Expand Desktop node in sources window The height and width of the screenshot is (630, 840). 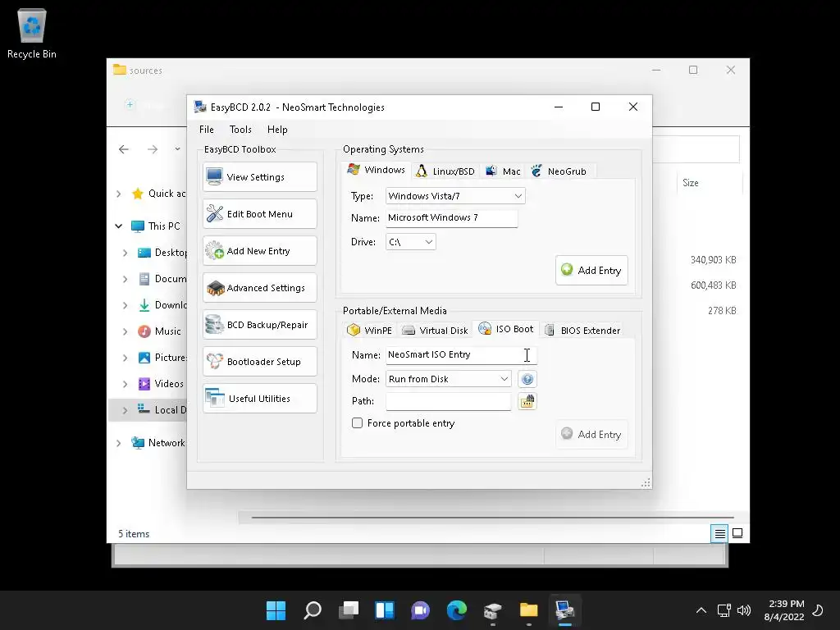(125, 253)
